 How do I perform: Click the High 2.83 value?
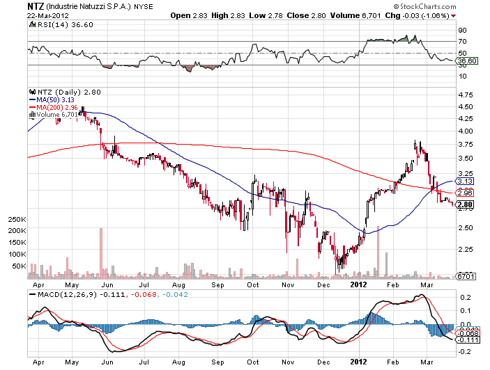click(x=228, y=15)
